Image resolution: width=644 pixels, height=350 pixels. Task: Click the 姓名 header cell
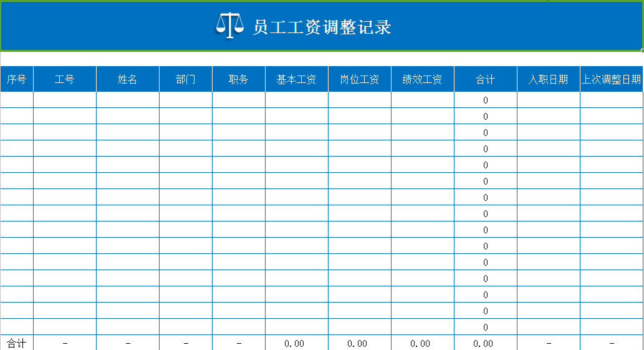[x=128, y=79]
